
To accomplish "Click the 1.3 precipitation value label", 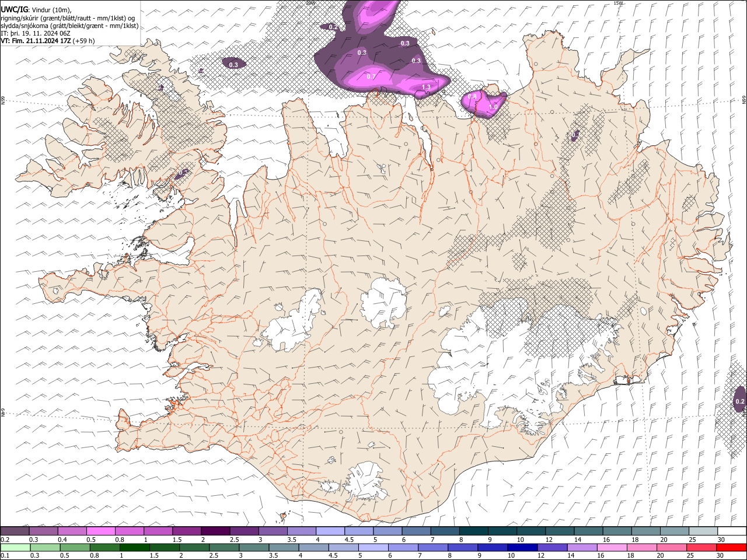I will pyautogui.click(x=426, y=87).
